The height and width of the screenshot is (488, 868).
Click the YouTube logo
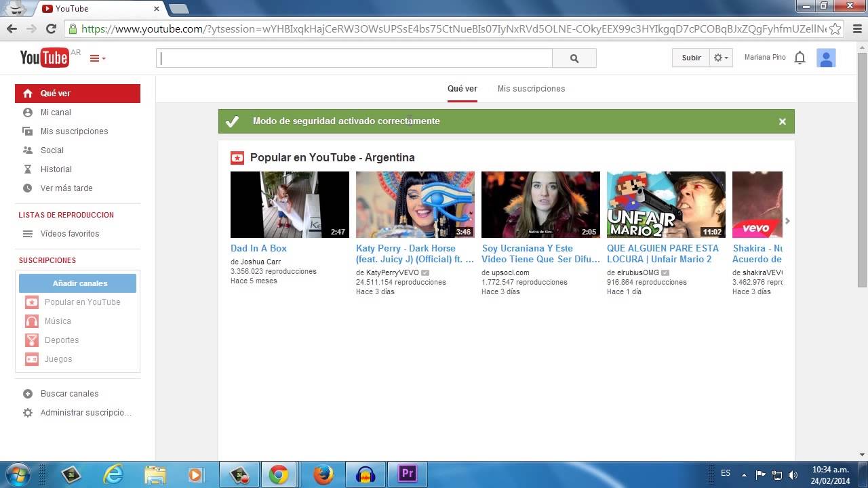44,58
